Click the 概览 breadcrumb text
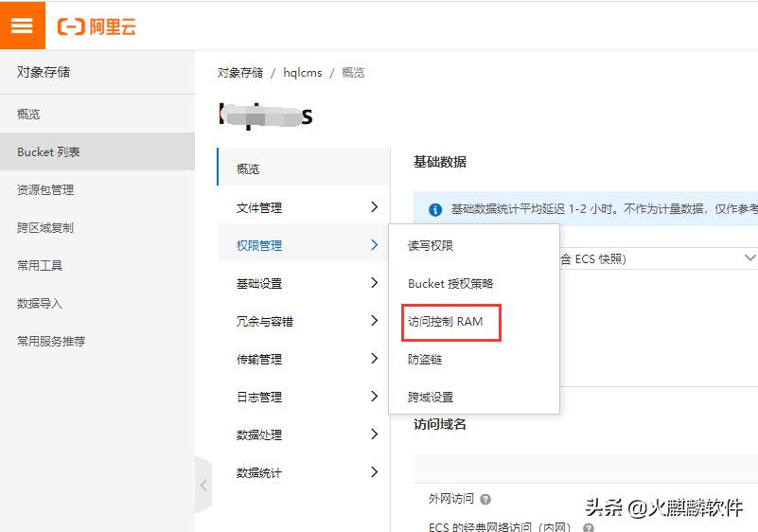The width and height of the screenshot is (758, 532). coord(353,73)
